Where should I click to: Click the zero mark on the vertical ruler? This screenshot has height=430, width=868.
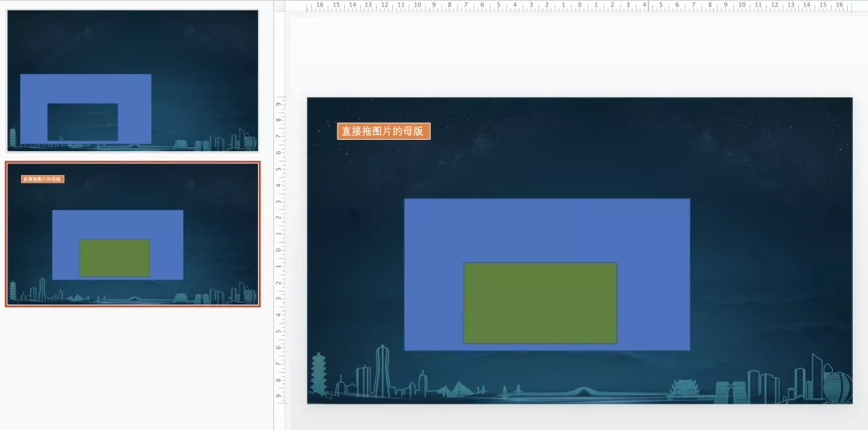(279, 250)
